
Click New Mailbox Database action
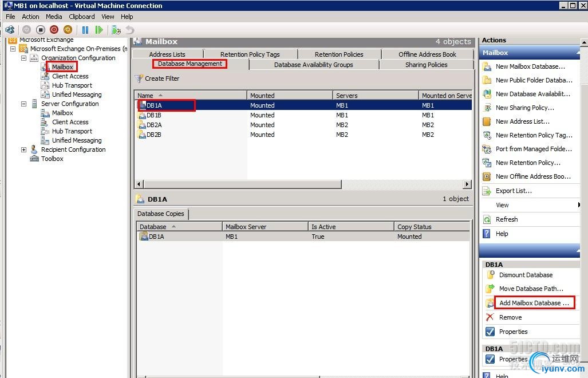tap(530, 67)
